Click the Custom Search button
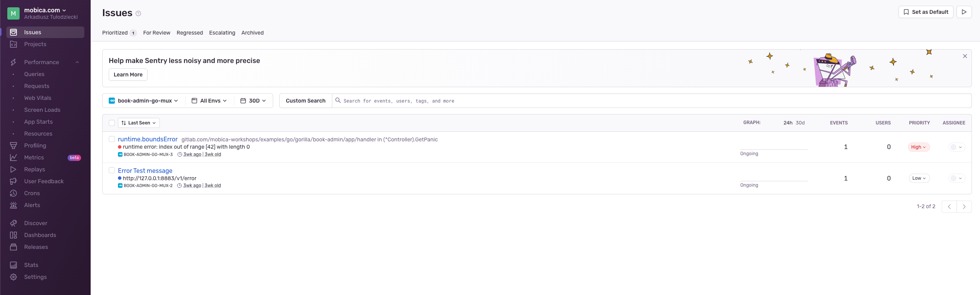Viewport: 980px width, 295px height. click(305, 101)
